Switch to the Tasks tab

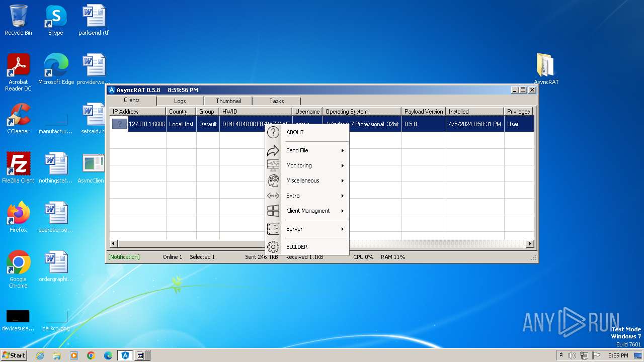click(277, 101)
